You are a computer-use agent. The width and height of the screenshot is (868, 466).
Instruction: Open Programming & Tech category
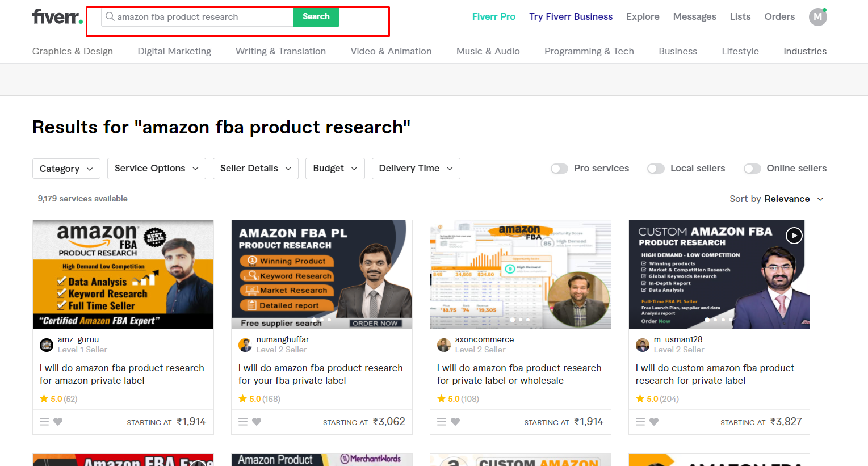(x=589, y=51)
